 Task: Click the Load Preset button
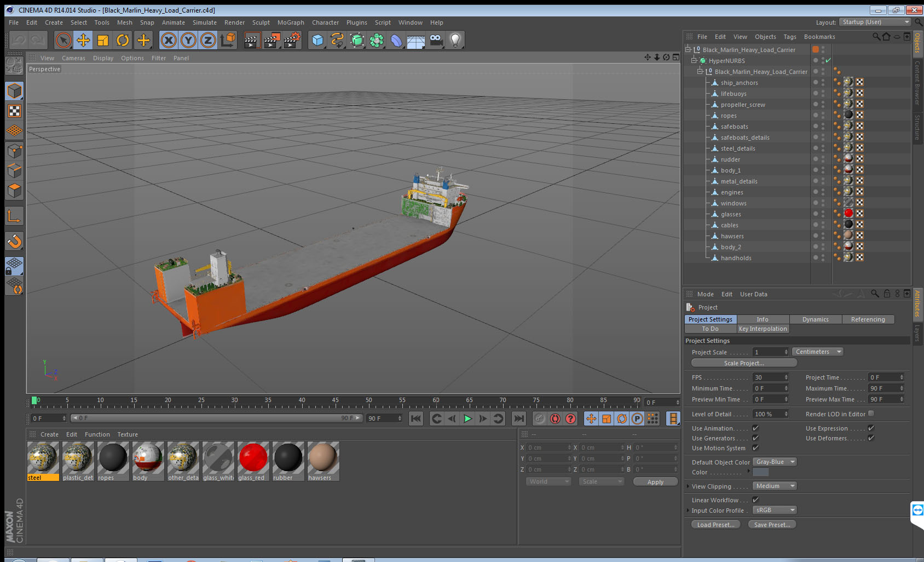click(x=715, y=524)
